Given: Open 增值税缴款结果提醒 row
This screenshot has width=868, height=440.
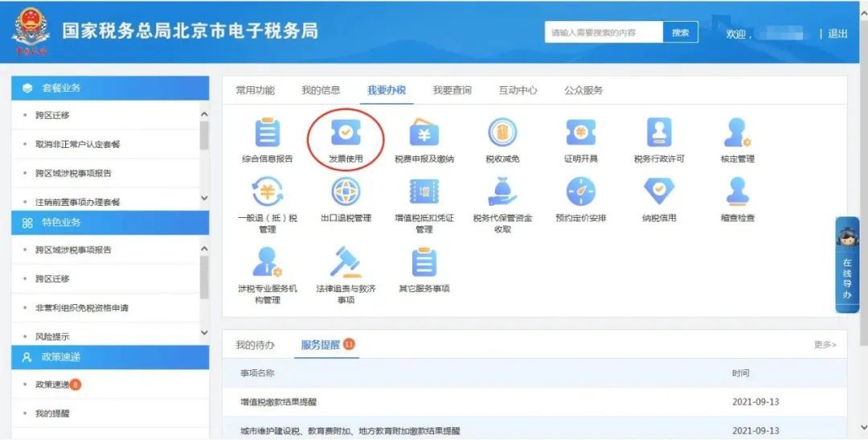Looking at the screenshot, I should 534,401.
